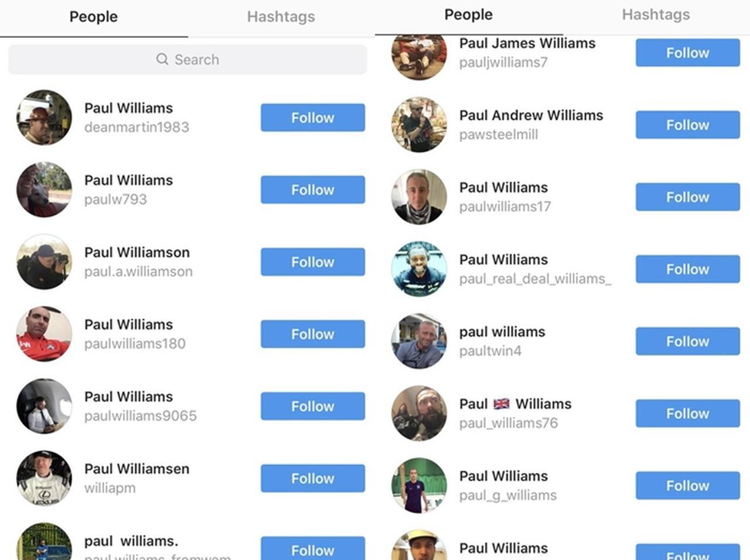Open Paul Williamsen profile name

point(137,469)
